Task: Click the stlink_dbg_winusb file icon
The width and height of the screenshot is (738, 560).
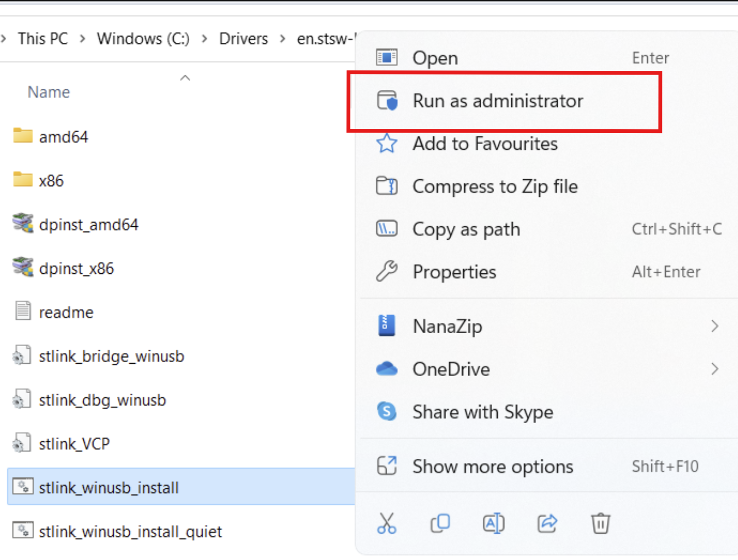Action: (x=22, y=399)
